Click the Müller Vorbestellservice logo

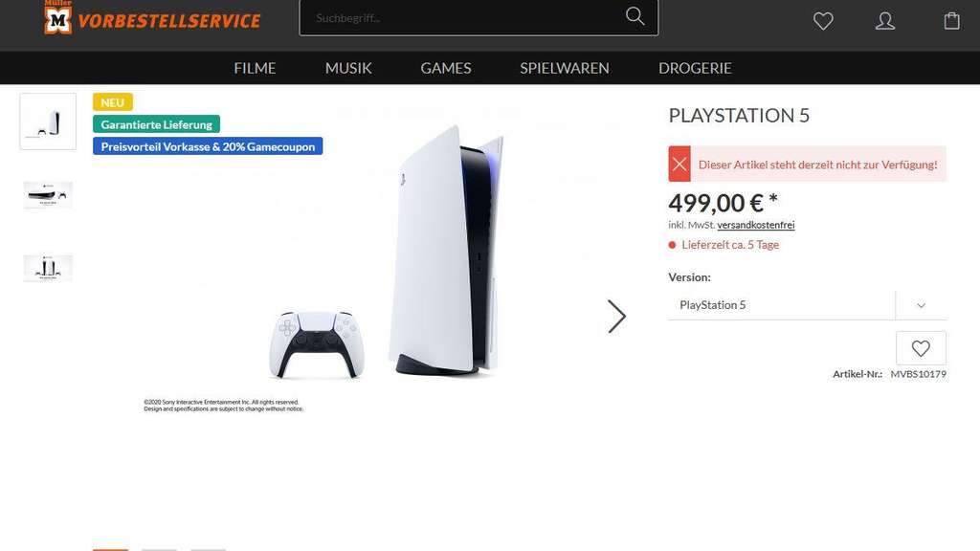pyautogui.click(x=152, y=17)
